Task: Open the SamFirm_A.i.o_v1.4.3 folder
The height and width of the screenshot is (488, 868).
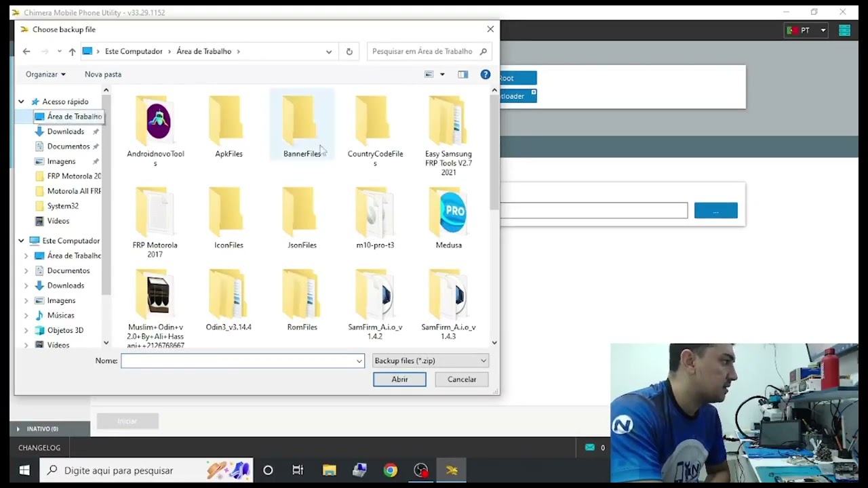Action: coord(448,304)
